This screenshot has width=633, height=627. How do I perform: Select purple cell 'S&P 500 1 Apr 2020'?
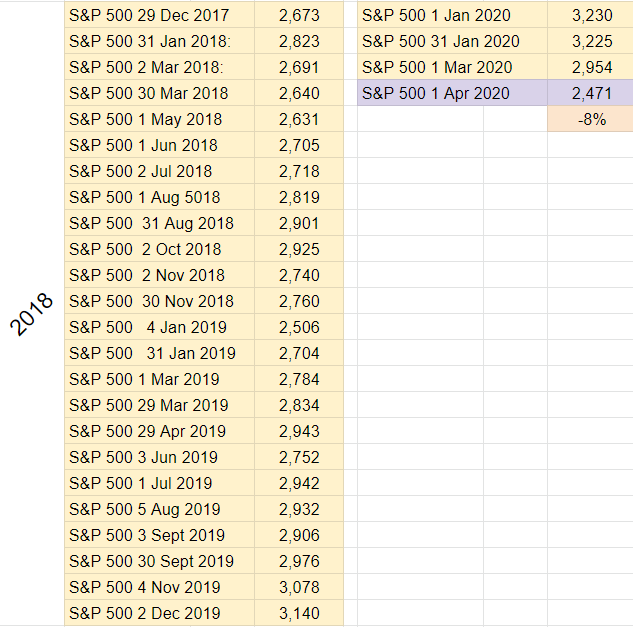pos(452,93)
